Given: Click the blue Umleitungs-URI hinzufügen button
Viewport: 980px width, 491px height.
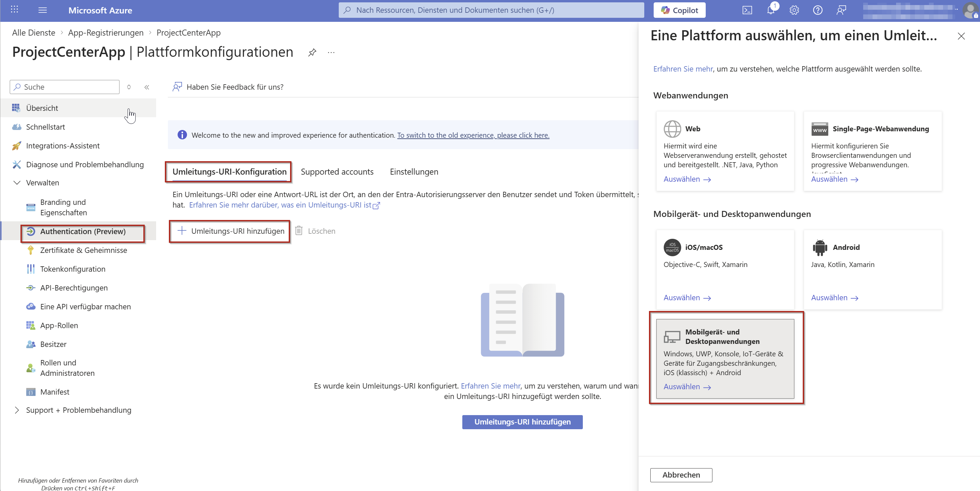Looking at the screenshot, I should point(522,422).
